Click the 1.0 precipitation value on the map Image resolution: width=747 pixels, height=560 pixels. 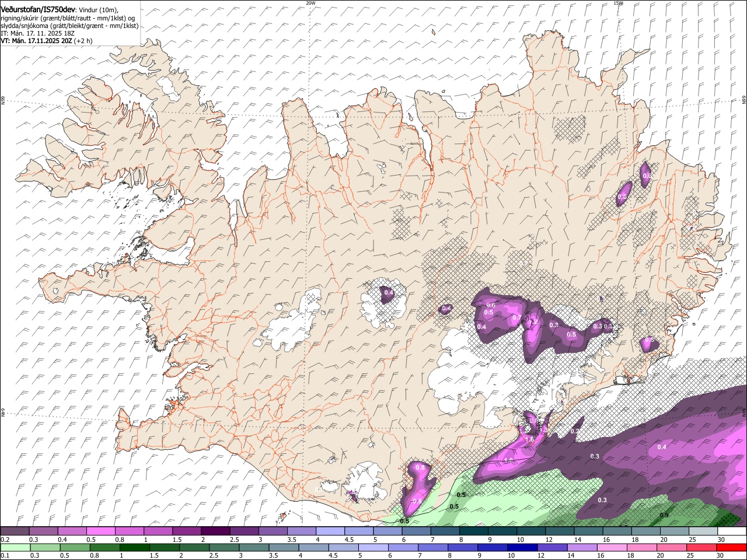point(508,460)
